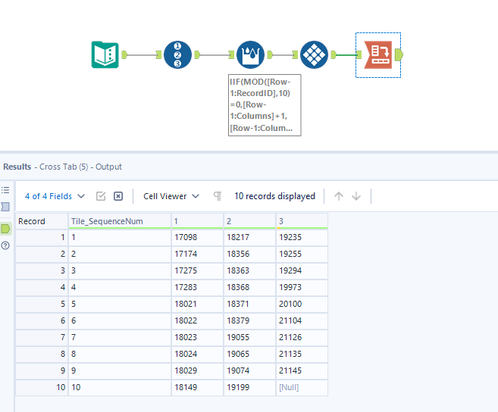
Task: Select cell with value 19255
Action: [x=302, y=254]
